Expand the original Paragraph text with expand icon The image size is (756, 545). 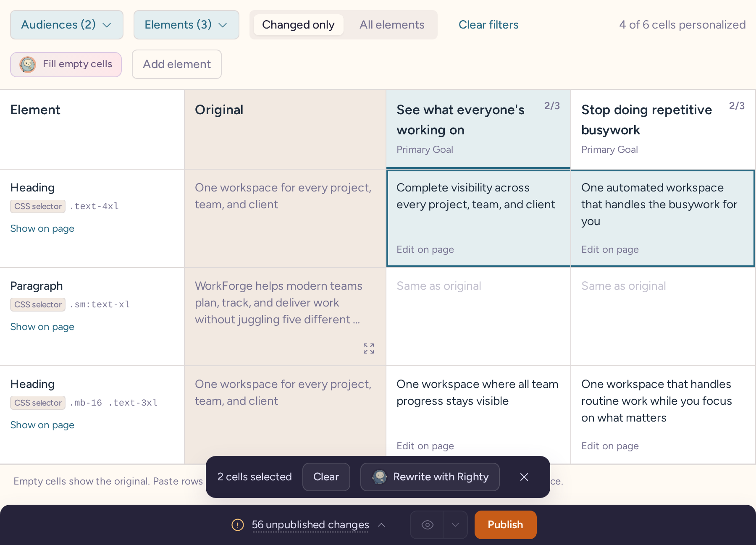(x=369, y=348)
